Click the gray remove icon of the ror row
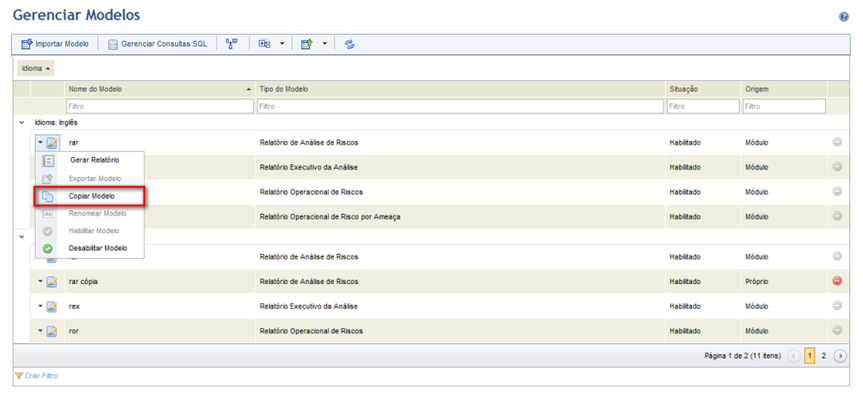This screenshot has height=393, width=863. [837, 330]
